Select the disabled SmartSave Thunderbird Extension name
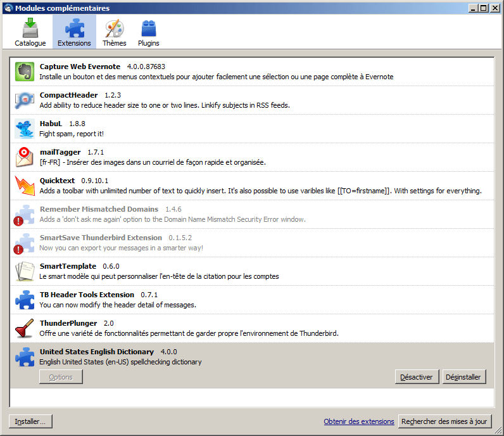This screenshot has width=504, height=436. (x=101, y=238)
